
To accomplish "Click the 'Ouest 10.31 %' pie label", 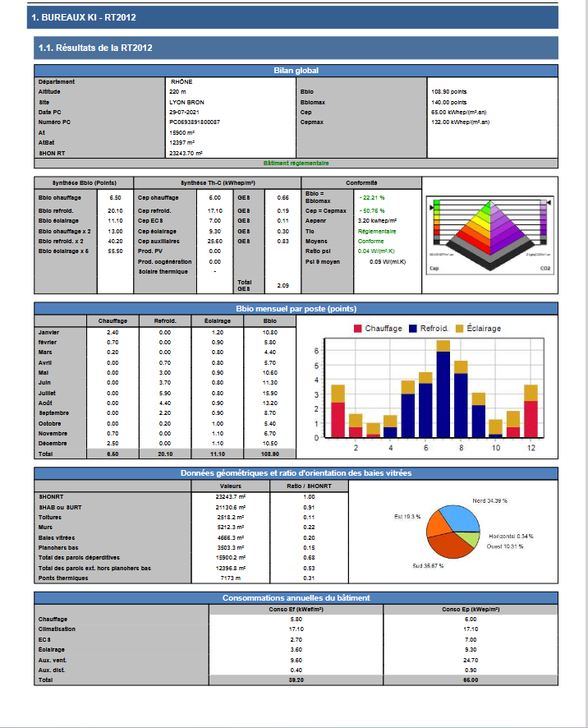I will point(505,546).
